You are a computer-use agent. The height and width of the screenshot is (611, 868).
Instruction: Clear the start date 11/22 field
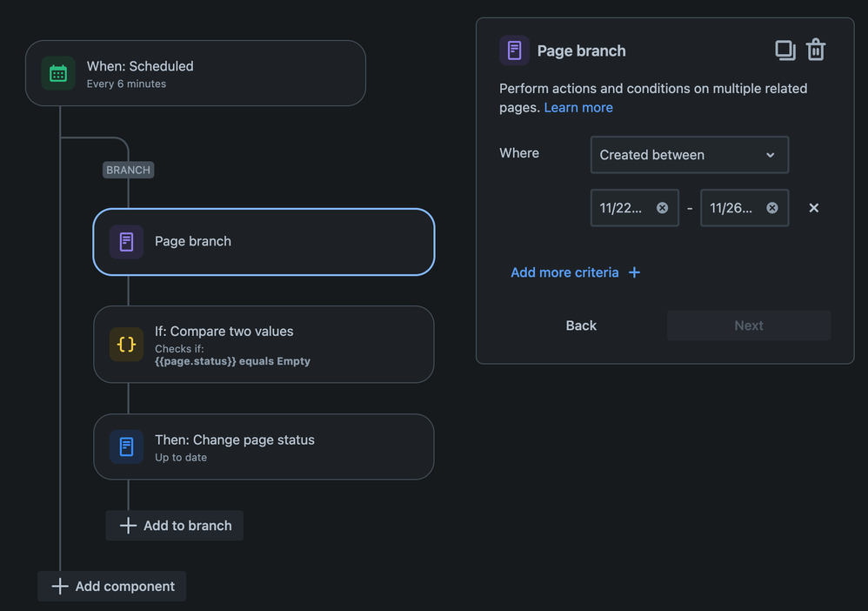pyautogui.click(x=662, y=208)
